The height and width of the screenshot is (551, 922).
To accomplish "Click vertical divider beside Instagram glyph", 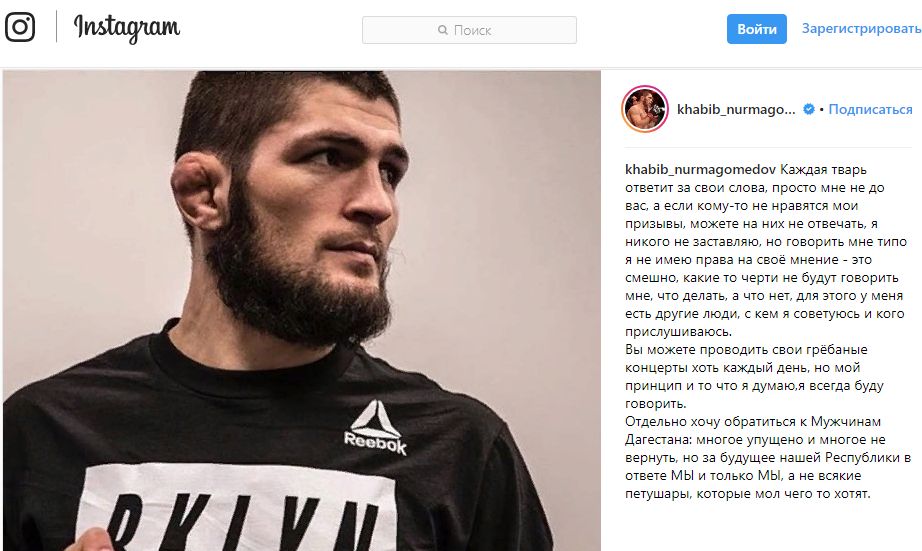I will 56,27.
